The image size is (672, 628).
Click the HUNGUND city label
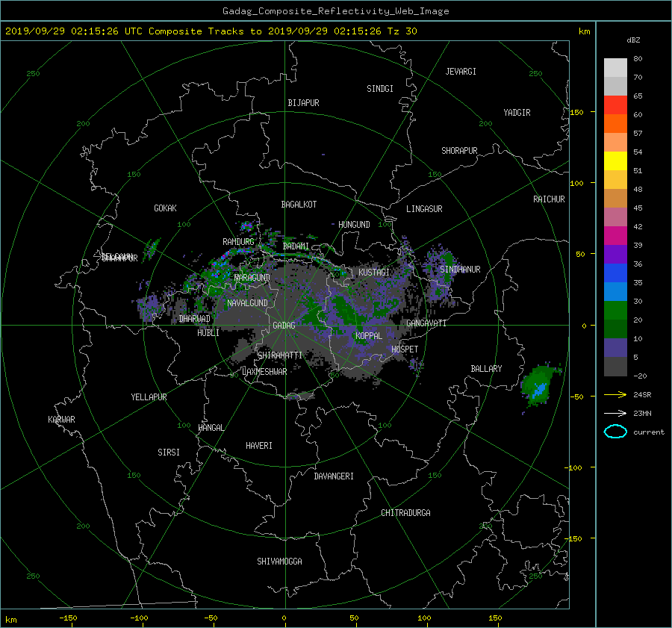(x=354, y=225)
